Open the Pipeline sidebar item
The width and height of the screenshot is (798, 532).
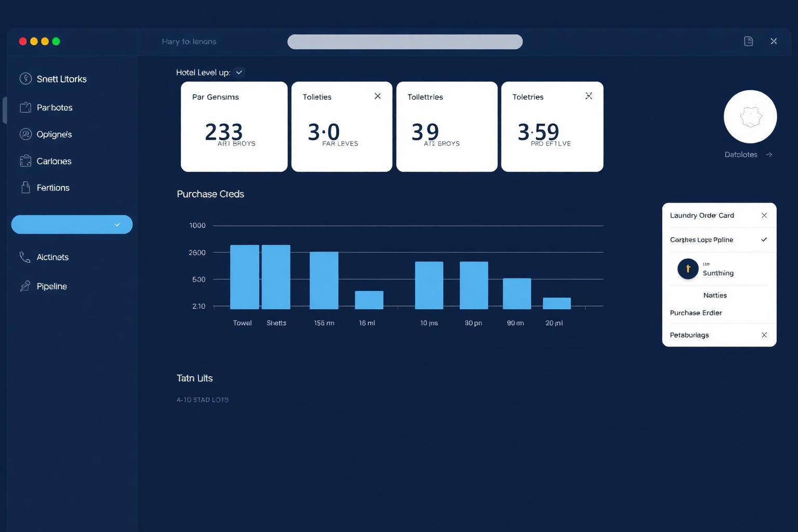coord(52,286)
